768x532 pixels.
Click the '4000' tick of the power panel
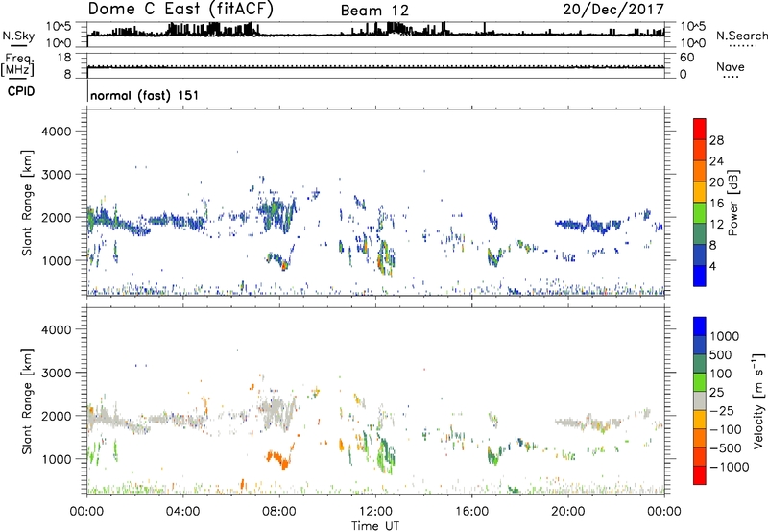[x=57, y=132]
